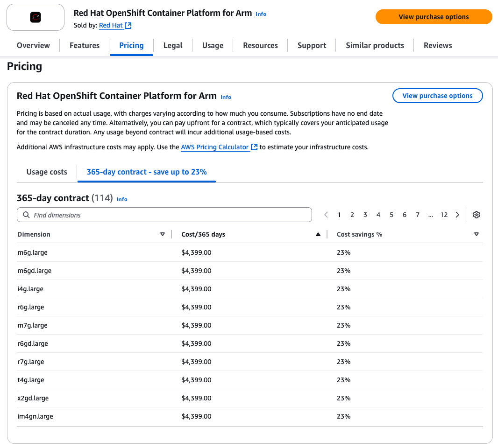Open the Support tab
This screenshot has width=498, height=448.
coord(312,45)
